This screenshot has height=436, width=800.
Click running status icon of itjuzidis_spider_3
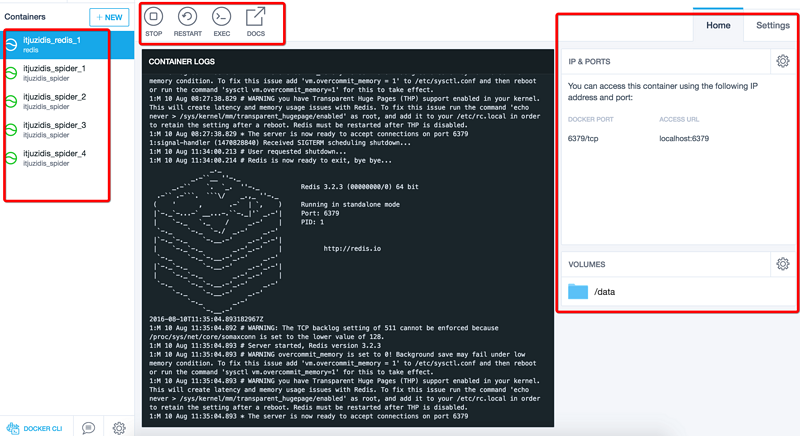(11, 130)
